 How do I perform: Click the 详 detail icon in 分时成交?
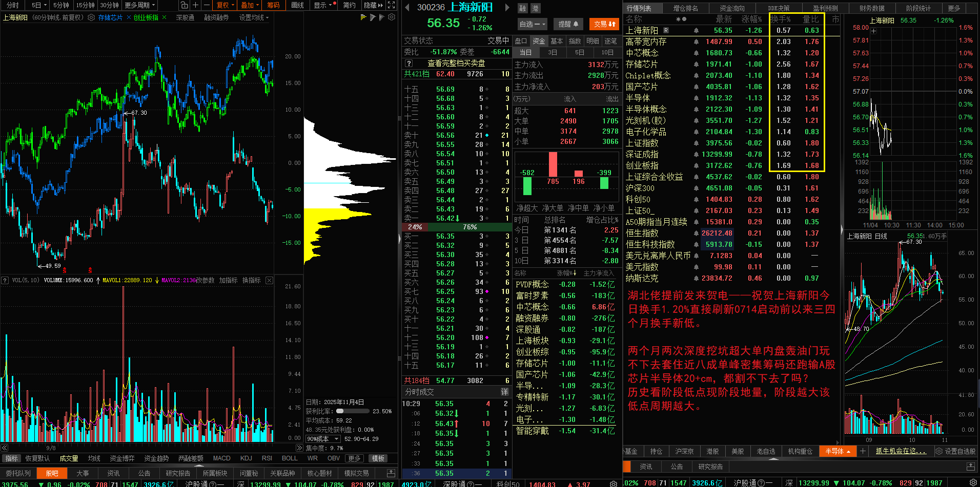(x=504, y=392)
